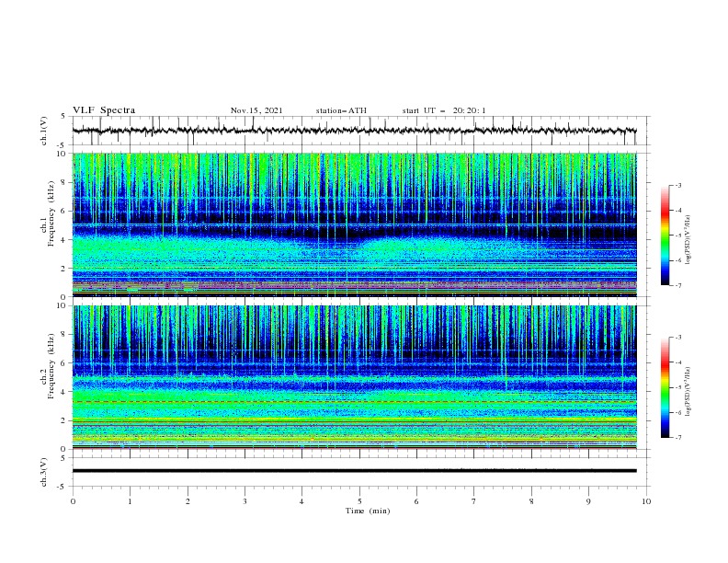Screen dimensions: 728x563
Task: Click the log(PSD) label beside ch.2 colorbar
Action: click(688, 391)
